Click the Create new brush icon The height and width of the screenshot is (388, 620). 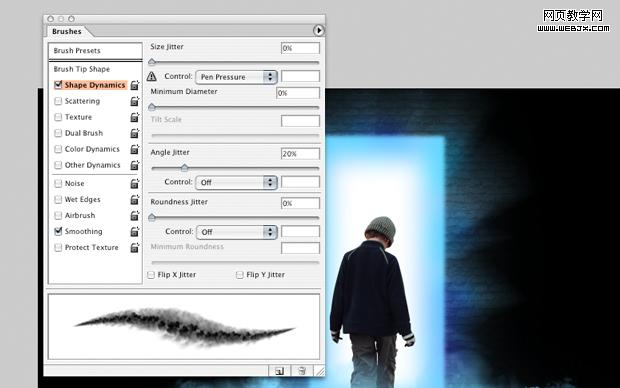279,371
